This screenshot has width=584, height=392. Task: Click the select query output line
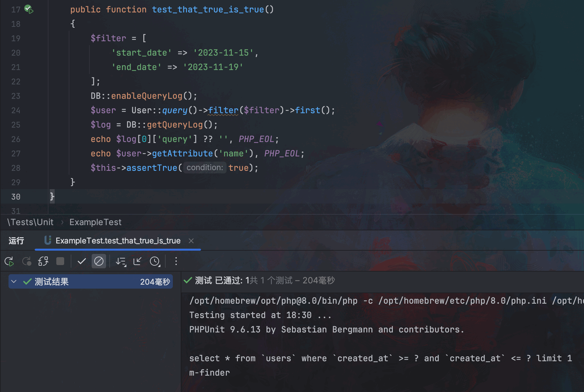pos(381,358)
